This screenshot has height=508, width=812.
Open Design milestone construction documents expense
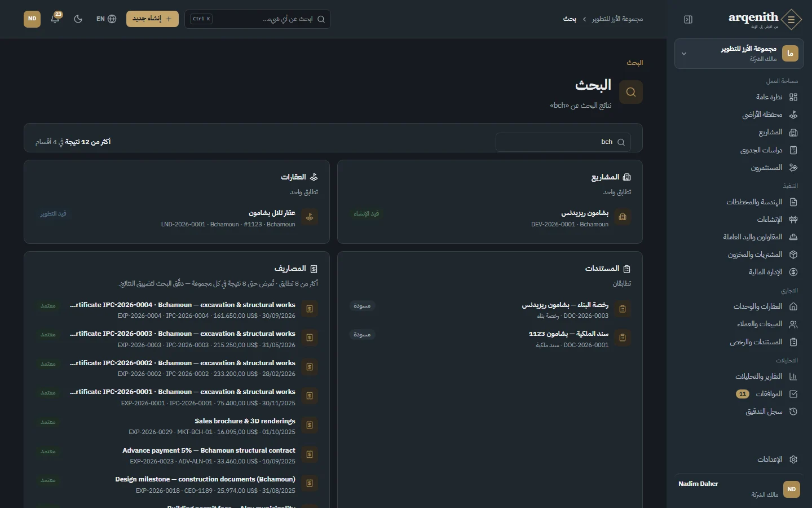tap(176, 484)
